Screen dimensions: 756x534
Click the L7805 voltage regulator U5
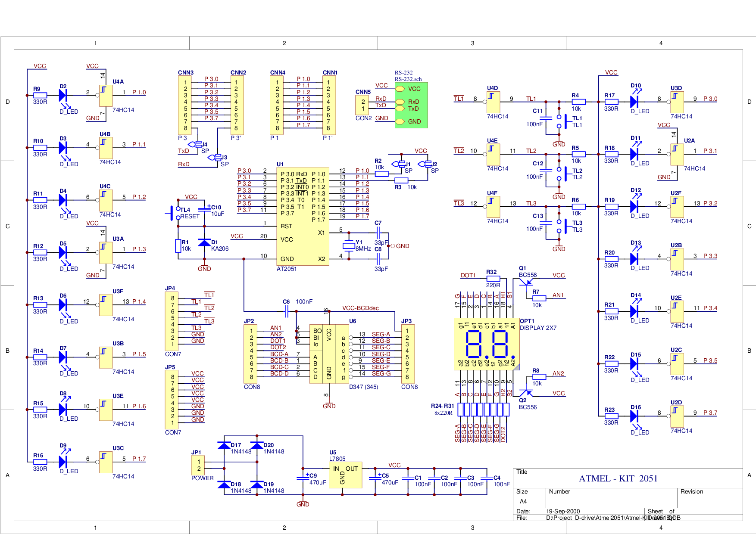tap(345, 475)
